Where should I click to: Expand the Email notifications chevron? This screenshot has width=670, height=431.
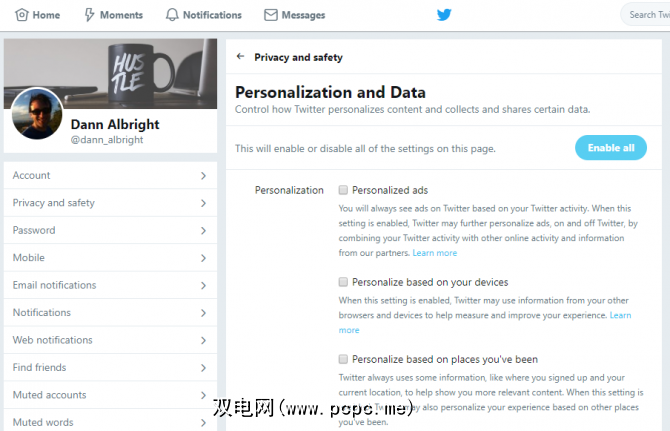tap(203, 285)
